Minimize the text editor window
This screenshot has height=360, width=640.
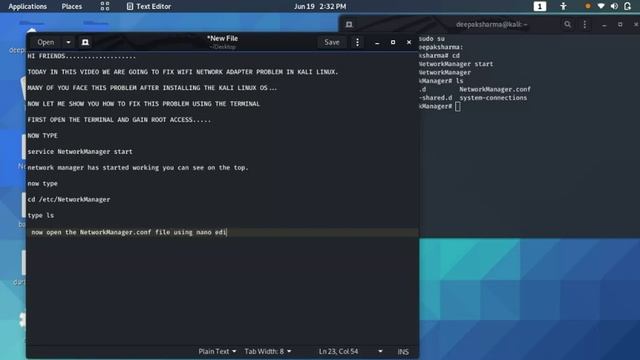[377, 42]
